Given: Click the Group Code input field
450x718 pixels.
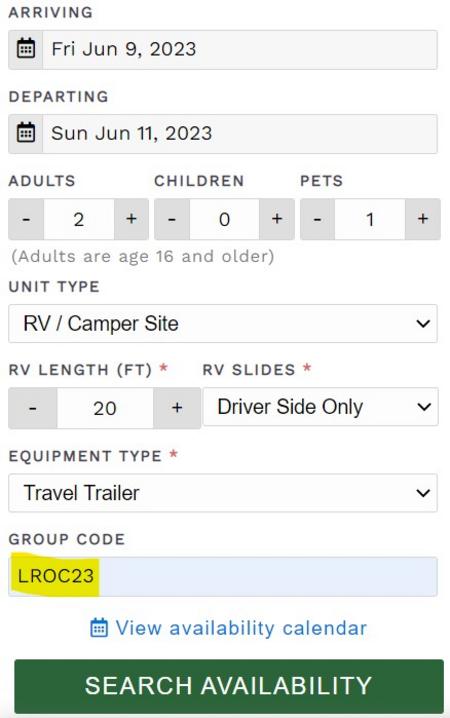Looking at the screenshot, I should pos(223,577).
